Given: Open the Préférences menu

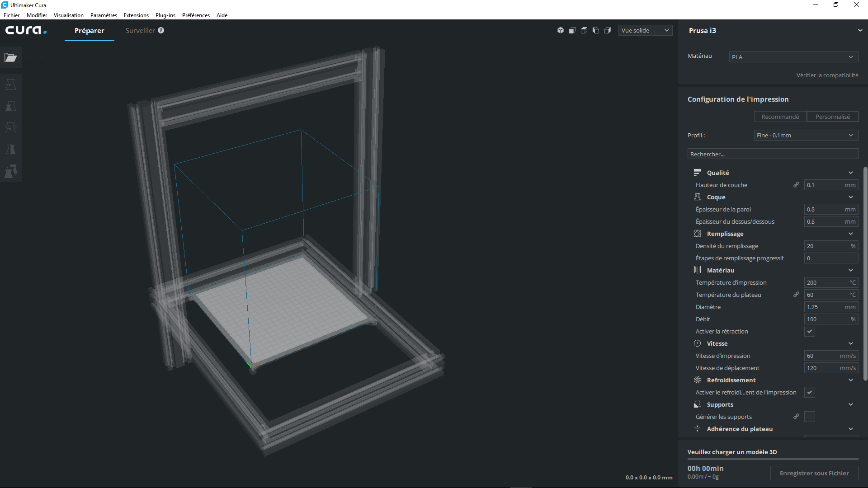Looking at the screenshot, I should [196, 15].
